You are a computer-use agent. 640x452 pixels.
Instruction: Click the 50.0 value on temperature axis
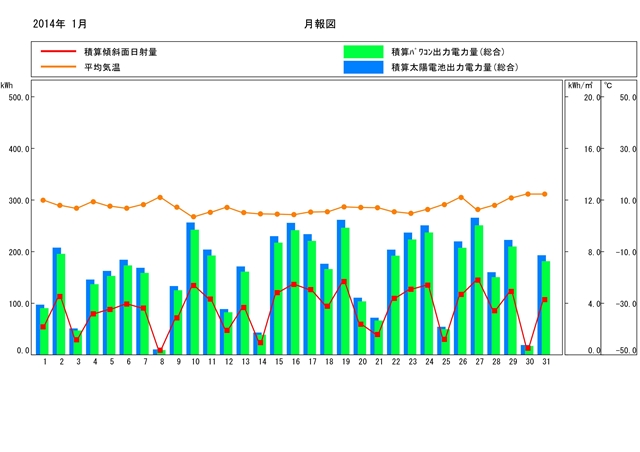pos(628,97)
